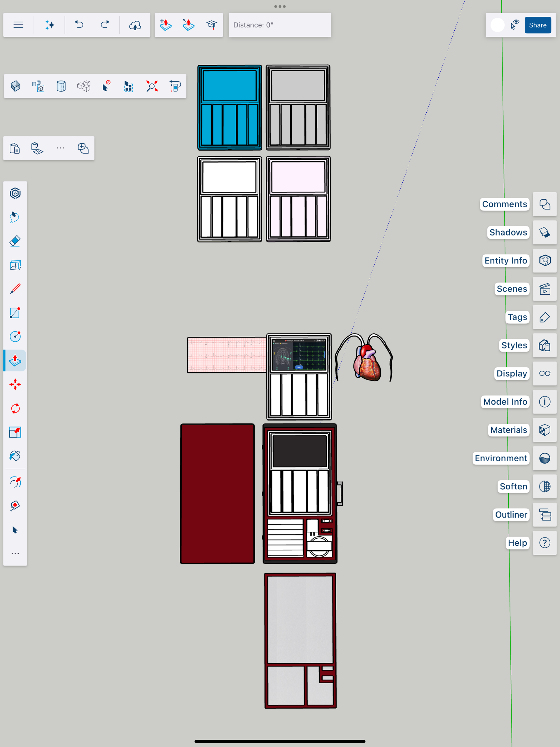The height and width of the screenshot is (747, 560).
Task: Open the Scenes panel label
Action: [x=512, y=289]
